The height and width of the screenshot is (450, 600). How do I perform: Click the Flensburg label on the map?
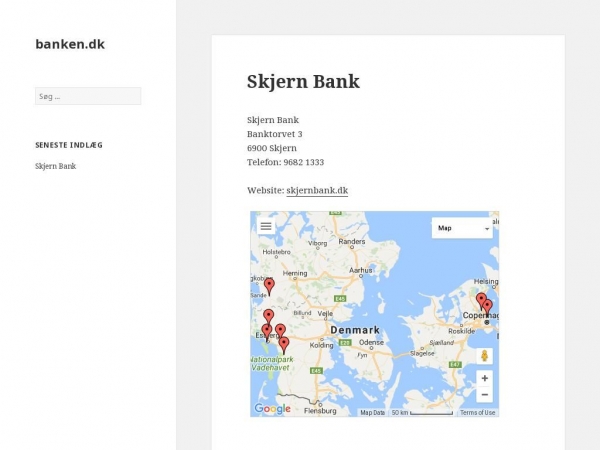320,411
